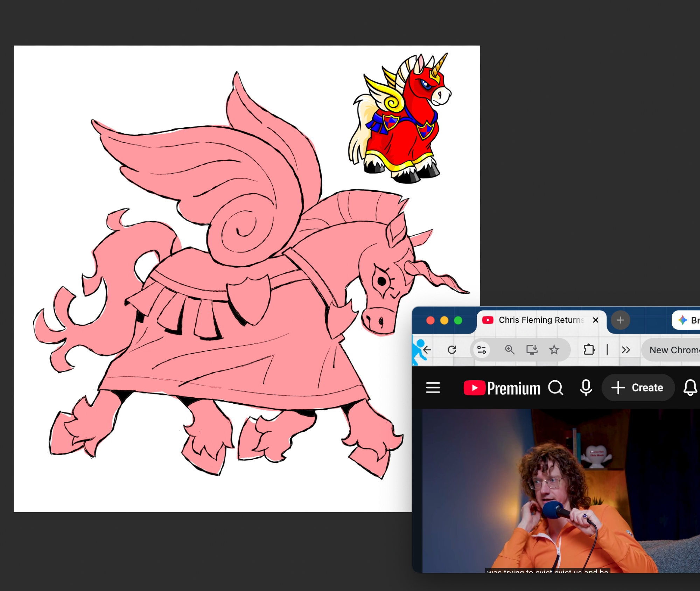Open the Extensions puzzle piece menu
Screen dimensions: 700x591
(589, 349)
